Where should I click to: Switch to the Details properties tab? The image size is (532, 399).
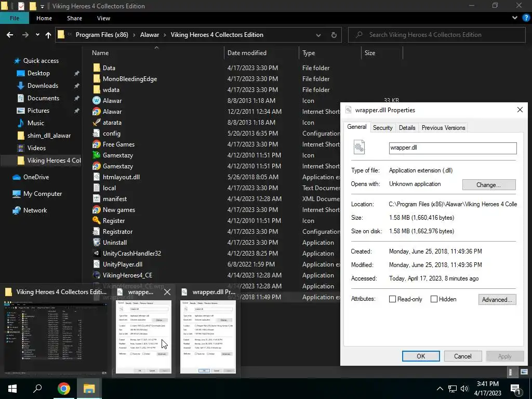click(x=407, y=128)
